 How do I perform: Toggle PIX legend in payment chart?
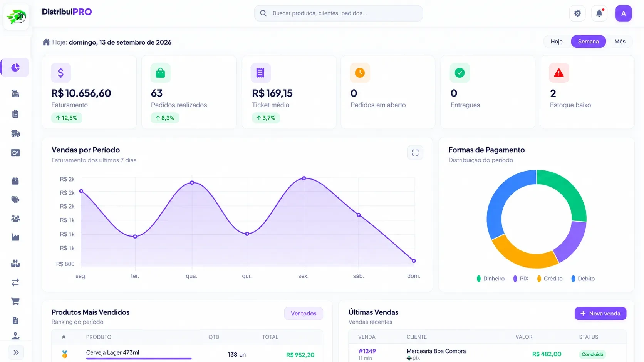pos(521,279)
